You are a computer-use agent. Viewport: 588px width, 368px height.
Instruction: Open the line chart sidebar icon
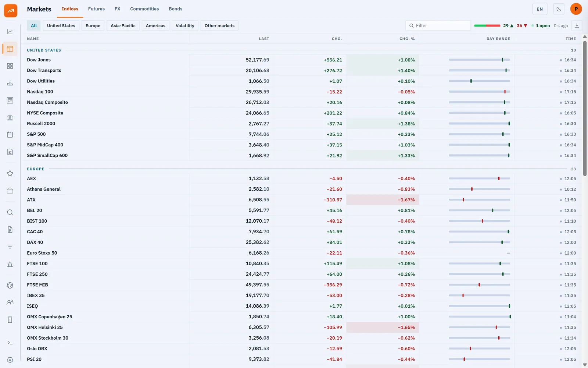(x=10, y=32)
